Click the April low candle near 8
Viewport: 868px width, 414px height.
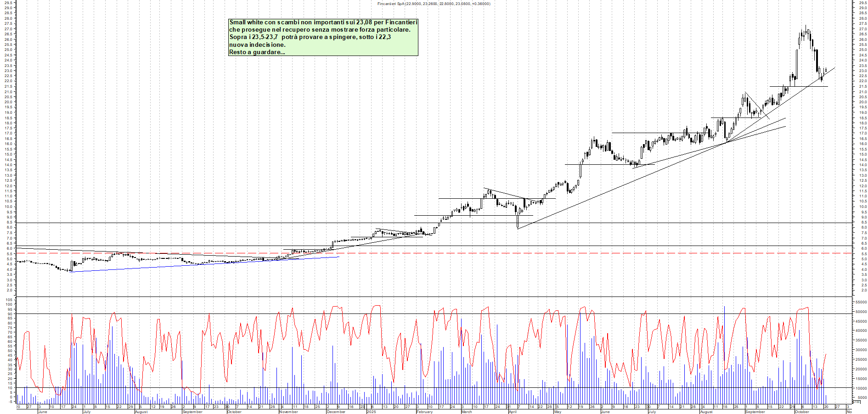pos(518,220)
